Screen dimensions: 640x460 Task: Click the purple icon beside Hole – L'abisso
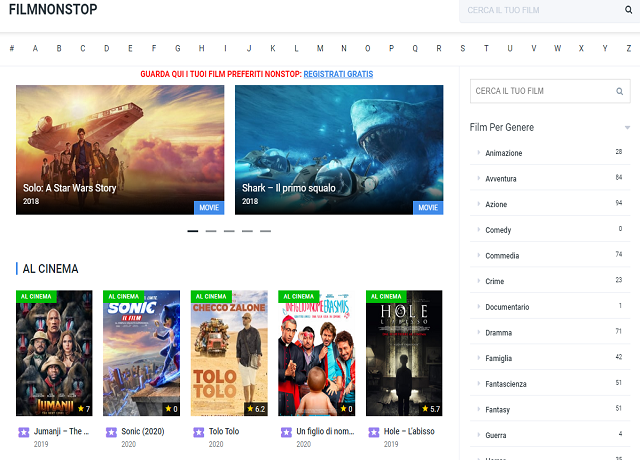(x=373, y=432)
